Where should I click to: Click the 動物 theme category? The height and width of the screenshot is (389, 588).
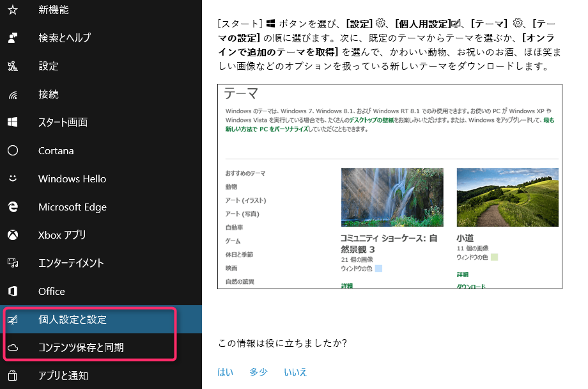[x=231, y=187]
